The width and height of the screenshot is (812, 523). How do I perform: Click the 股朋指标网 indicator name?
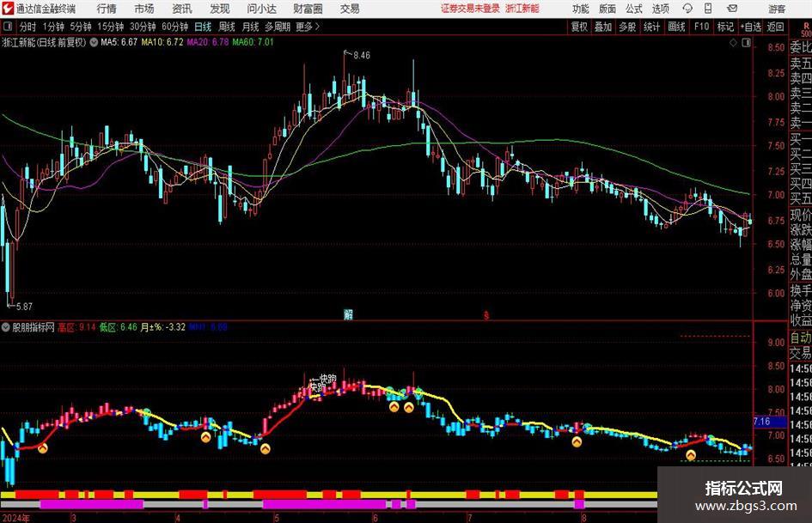click(x=34, y=327)
